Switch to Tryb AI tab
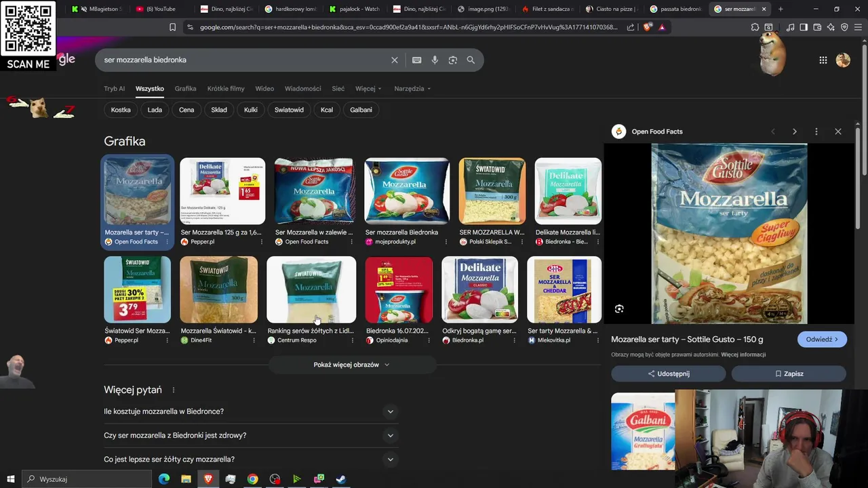868x488 pixels. coord(114,89)
